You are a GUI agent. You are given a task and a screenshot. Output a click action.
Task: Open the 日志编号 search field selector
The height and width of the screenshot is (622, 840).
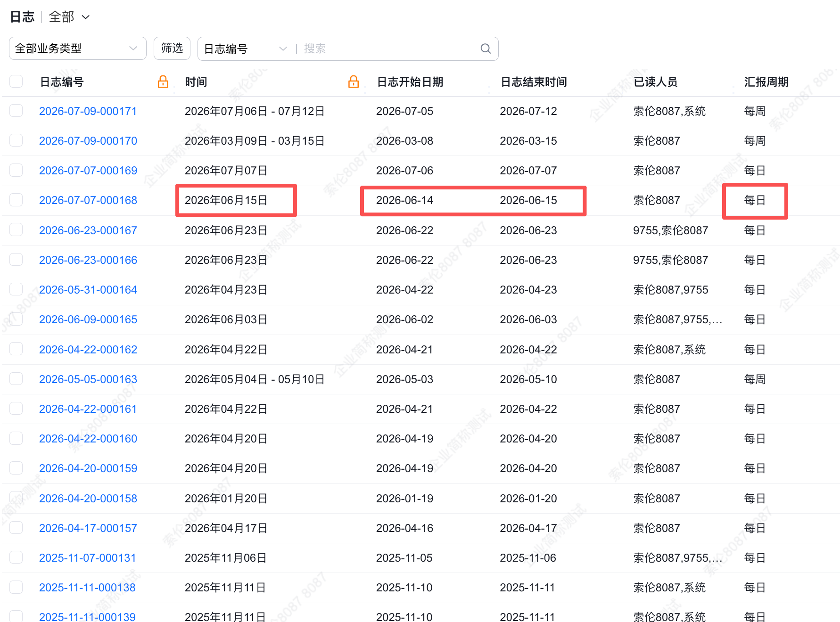point(245,49)
